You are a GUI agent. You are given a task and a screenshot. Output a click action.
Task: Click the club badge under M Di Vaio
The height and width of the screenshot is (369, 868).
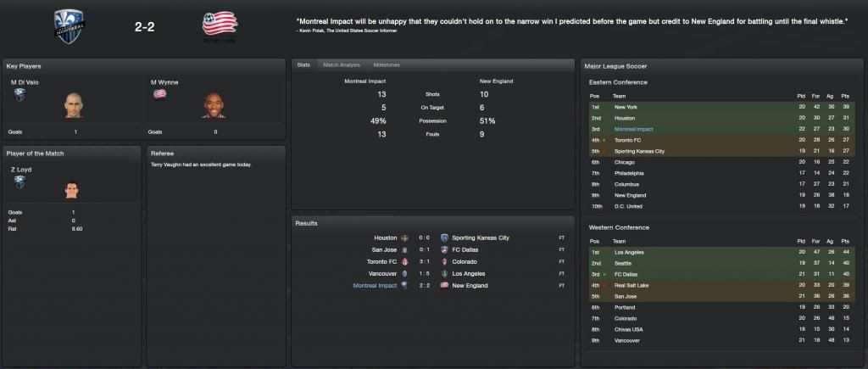pos(19,94)
